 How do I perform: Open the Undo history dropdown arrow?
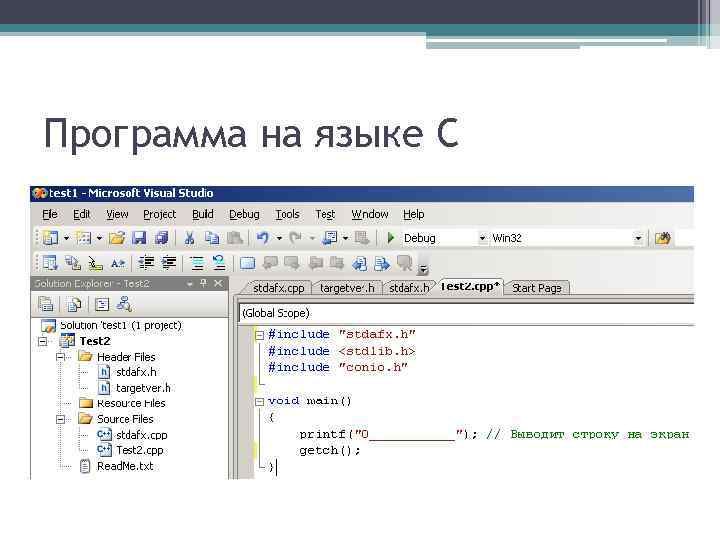279,238
